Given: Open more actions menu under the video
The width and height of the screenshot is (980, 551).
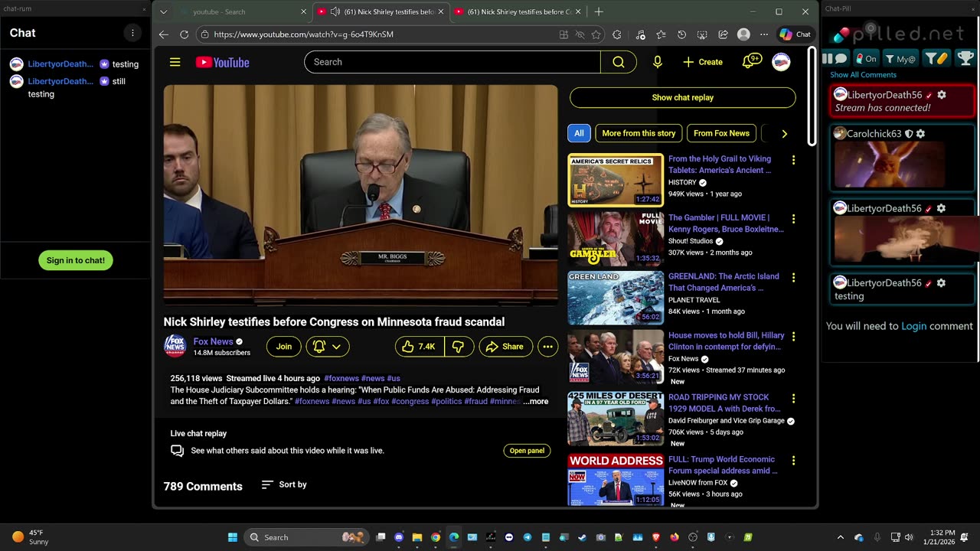Looking at the screenshot, I should click(x=547, y=347).
